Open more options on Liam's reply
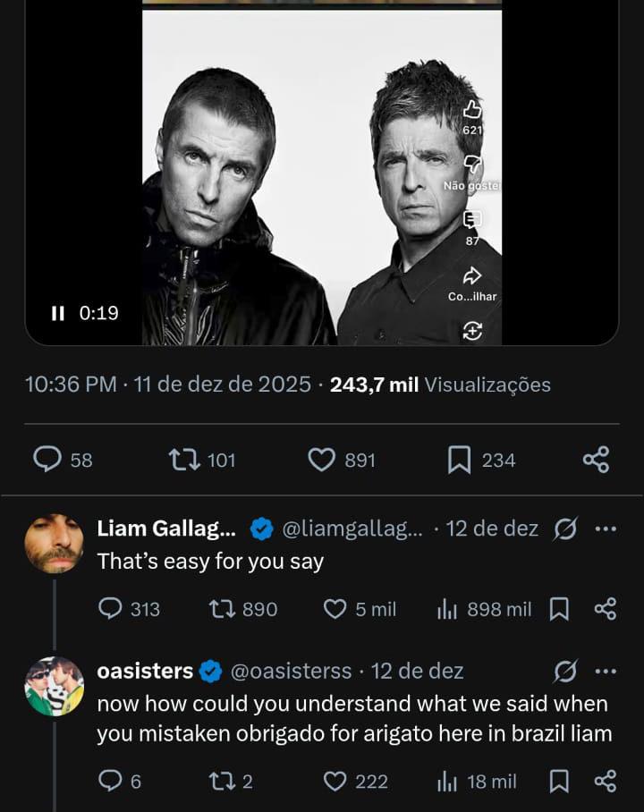Image resolution: width=644 pixels, height=812 pixels. pos(606,529)
